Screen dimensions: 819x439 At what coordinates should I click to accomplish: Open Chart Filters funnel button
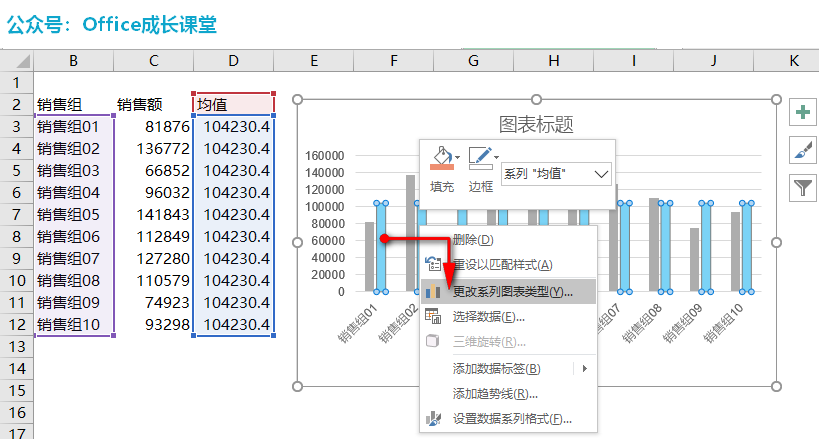pos(803,188)
